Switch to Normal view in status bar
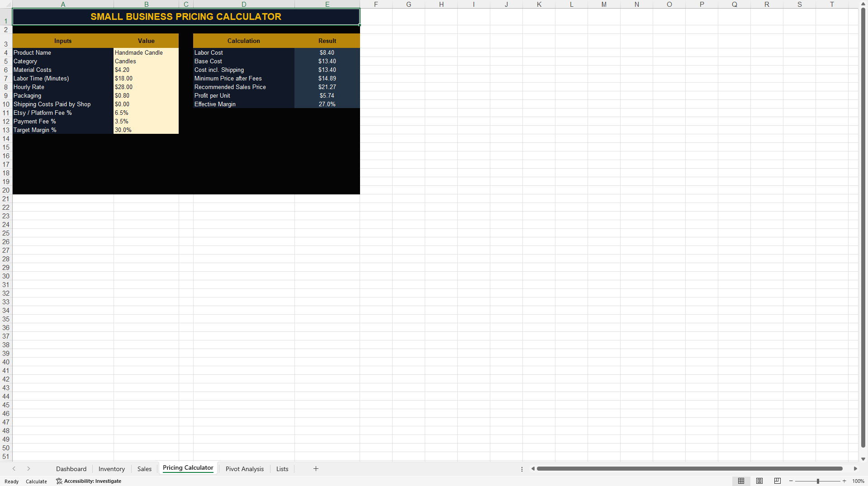The width and height of the screenshot is (868, 486). click(x=741, y=481)
